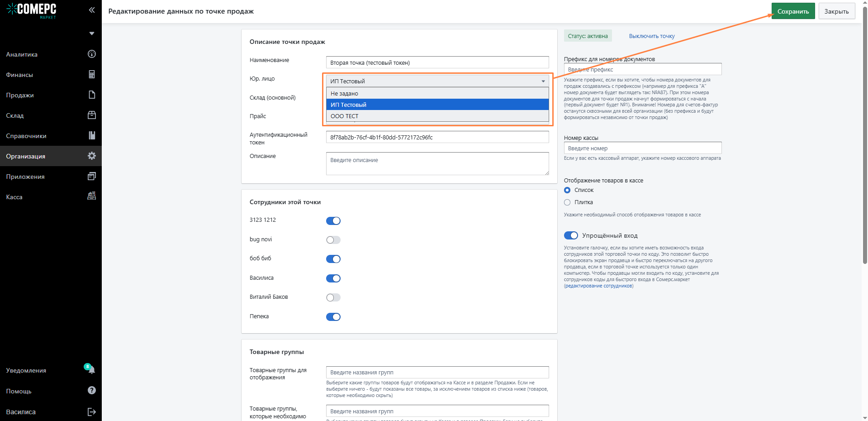Screen dimensions: 868x421
Task: Click the Finance calculator icon
Action: (x=91, y=75)
